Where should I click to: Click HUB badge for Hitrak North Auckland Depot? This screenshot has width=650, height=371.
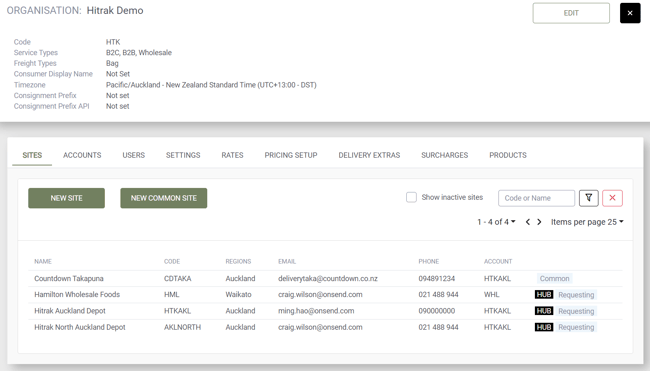point(544,327)
